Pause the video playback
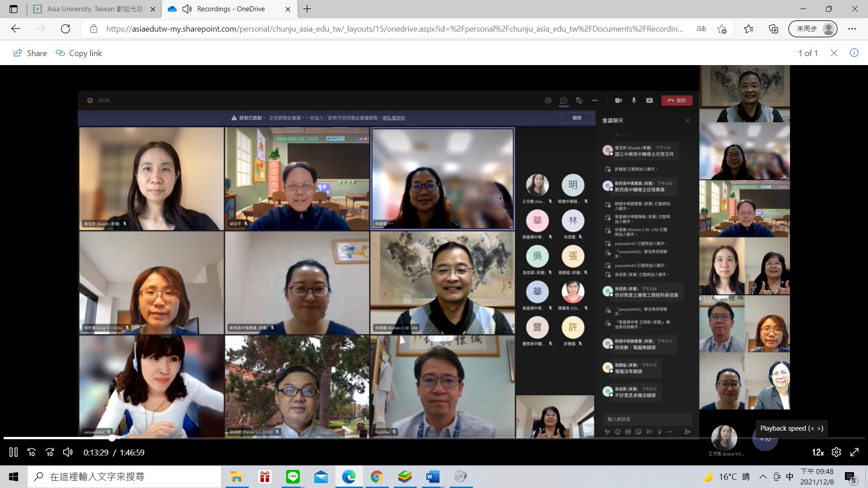Viewport: 868px width, 488px height. [x=14, y=452]
